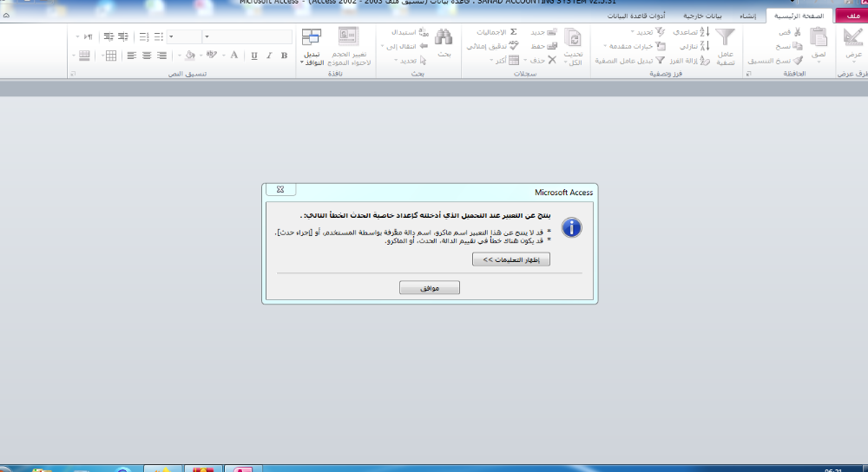Open the File (ملف) tab
The image size is (868, 472).
click(x=852, y=16)
